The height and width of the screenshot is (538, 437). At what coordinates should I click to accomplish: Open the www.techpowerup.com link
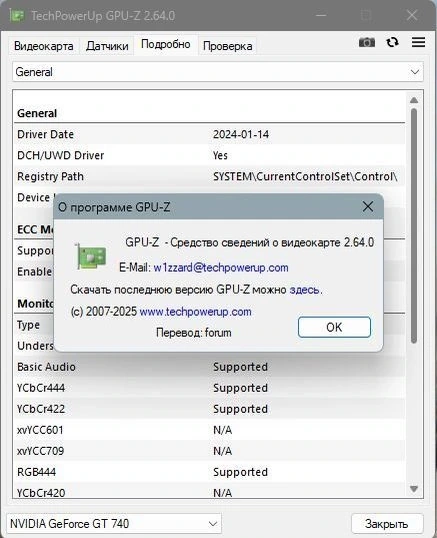196,312
